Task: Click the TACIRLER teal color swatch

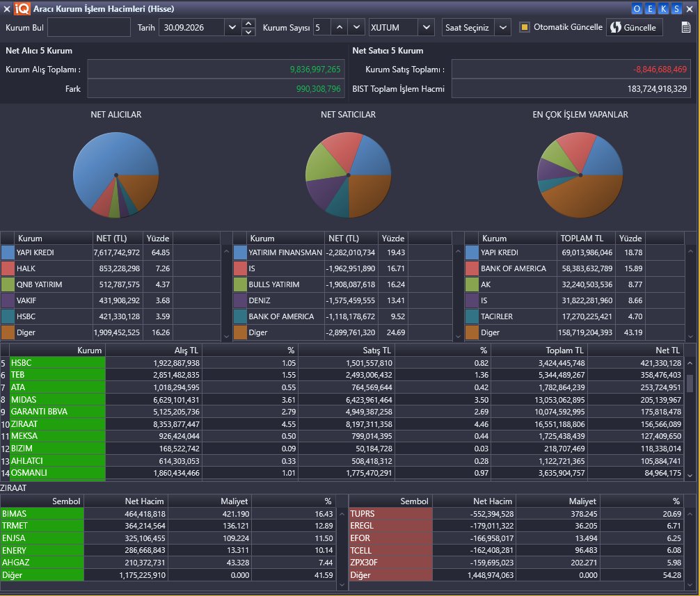Action: pos(472,316)
